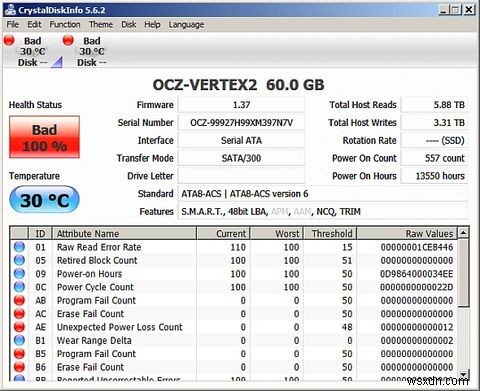Screen dimensions: 480x391
Task: Click the blue status icon for Wear Range Delta
Action: pos(19,340)
